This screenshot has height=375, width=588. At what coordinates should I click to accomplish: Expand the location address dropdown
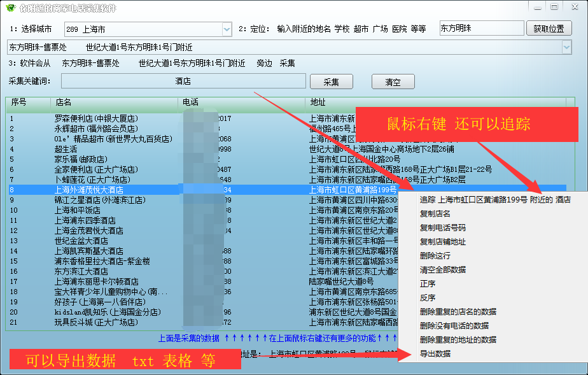[566, 48]
